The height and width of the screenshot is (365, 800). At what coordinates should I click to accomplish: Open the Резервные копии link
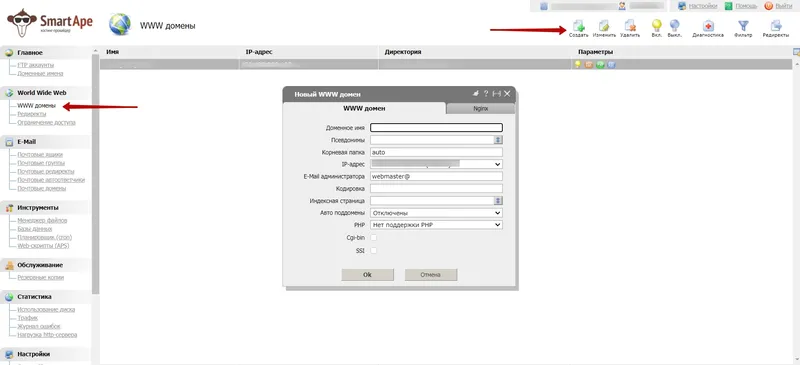[41, 278]
